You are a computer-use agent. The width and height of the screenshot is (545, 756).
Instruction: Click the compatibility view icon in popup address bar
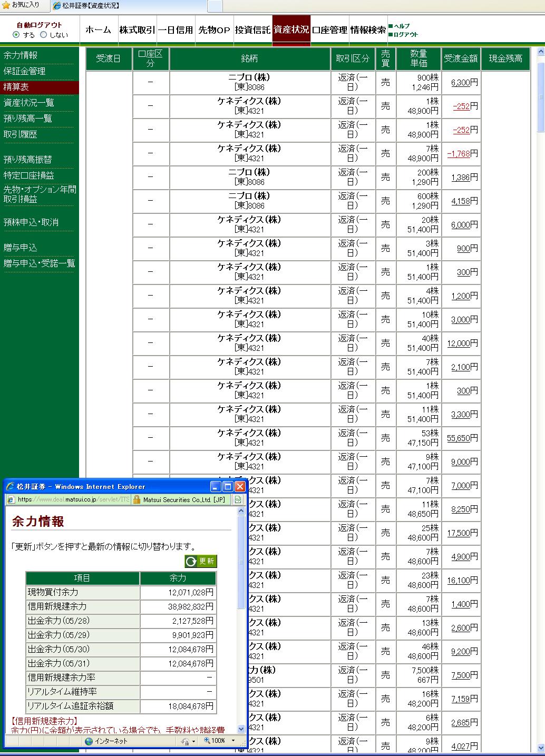pyautogui.click(x=238, y=499)
